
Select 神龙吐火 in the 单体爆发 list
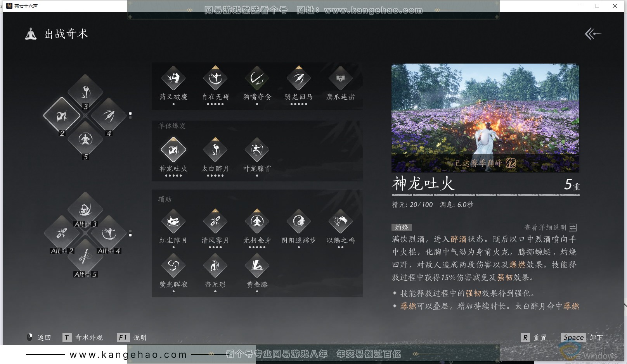point(173,150)
